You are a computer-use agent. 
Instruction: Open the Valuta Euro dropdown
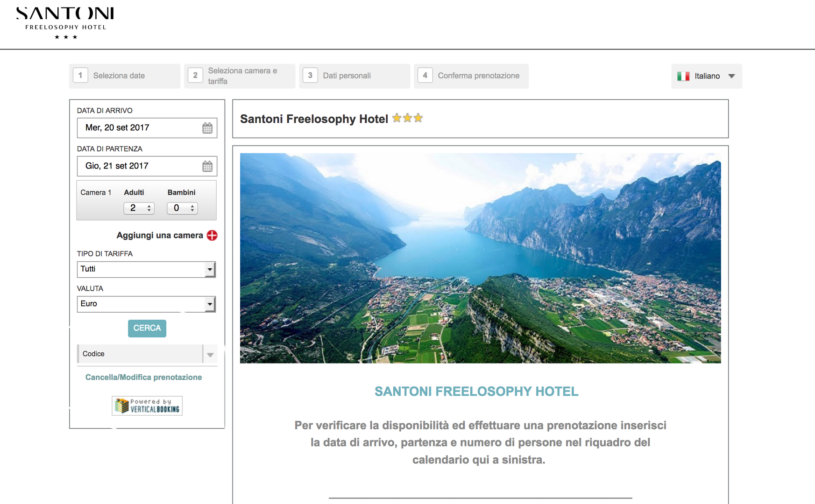click(146, 304)
